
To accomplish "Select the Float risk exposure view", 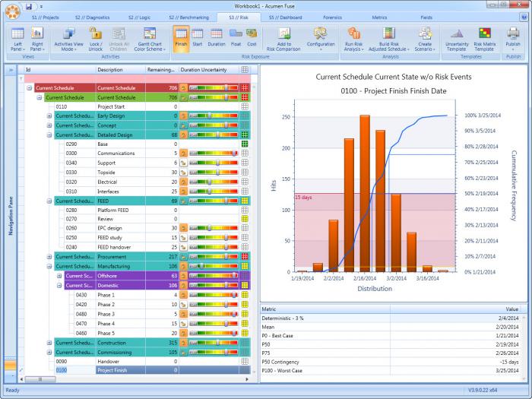I will pos(236,39).
